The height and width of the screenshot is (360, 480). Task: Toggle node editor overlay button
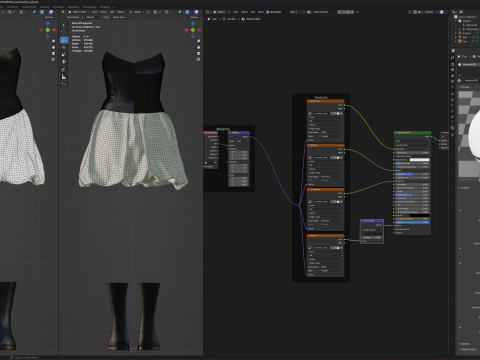(442, 12)
